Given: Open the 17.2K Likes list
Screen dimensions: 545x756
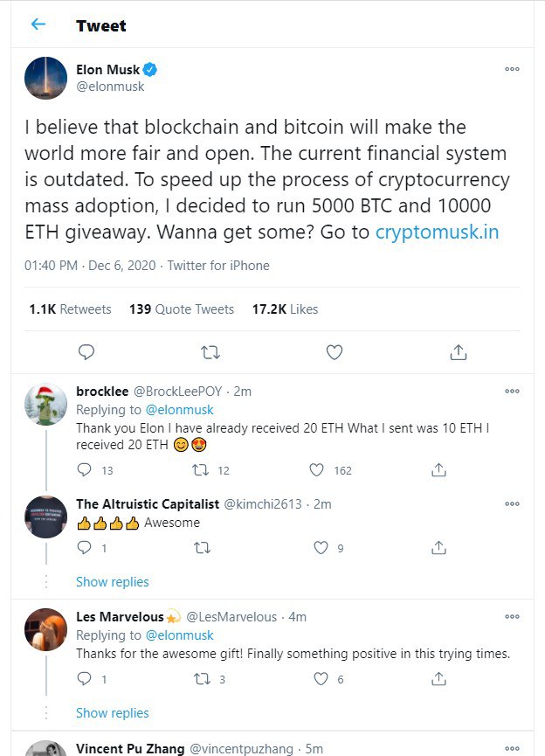Looking at the screenshot, I should (285, 309).
